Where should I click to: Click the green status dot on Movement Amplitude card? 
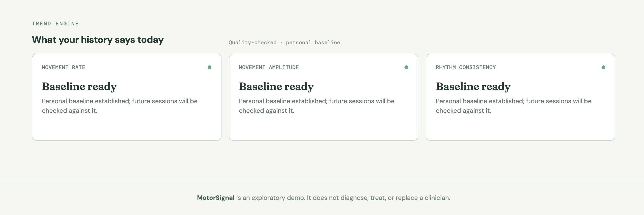coord(406,67)
